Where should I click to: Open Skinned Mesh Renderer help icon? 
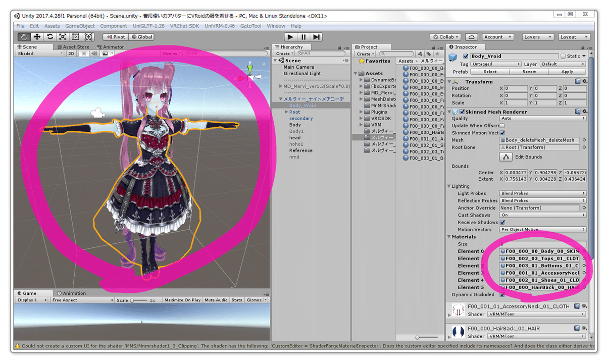577,112
